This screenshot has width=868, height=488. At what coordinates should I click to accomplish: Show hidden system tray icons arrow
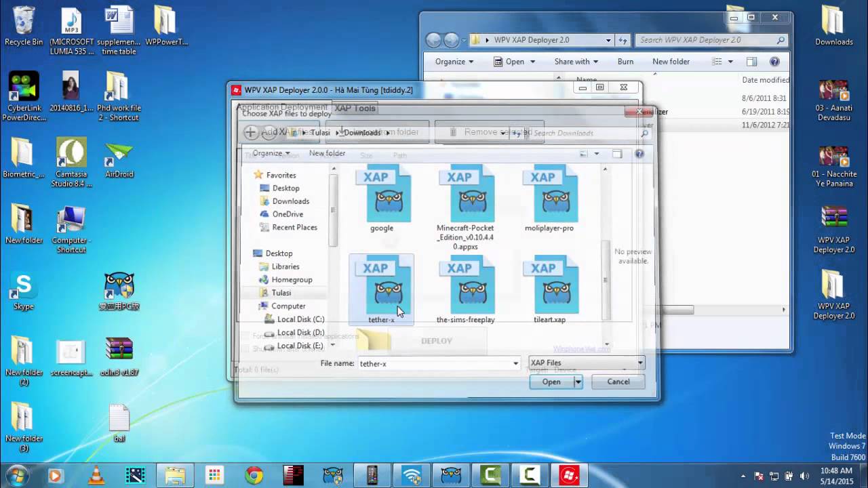pos(743,476)
